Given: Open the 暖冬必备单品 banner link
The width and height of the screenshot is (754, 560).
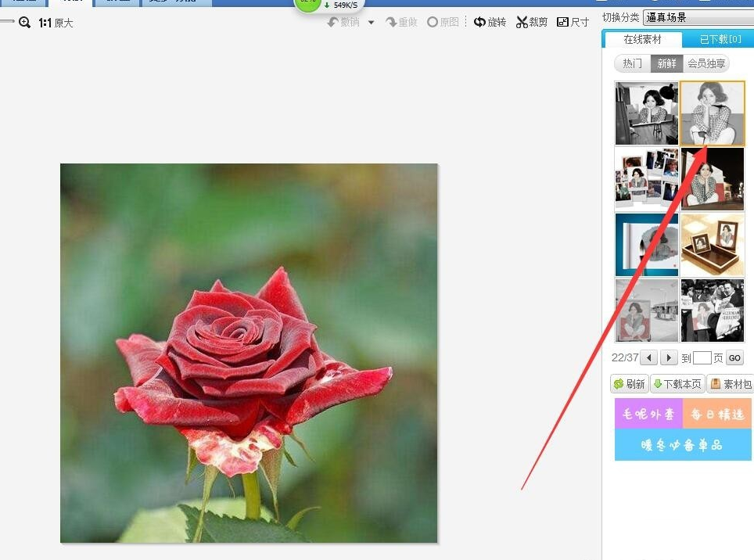Looking at the screenshot, I should tap(683, 444).
